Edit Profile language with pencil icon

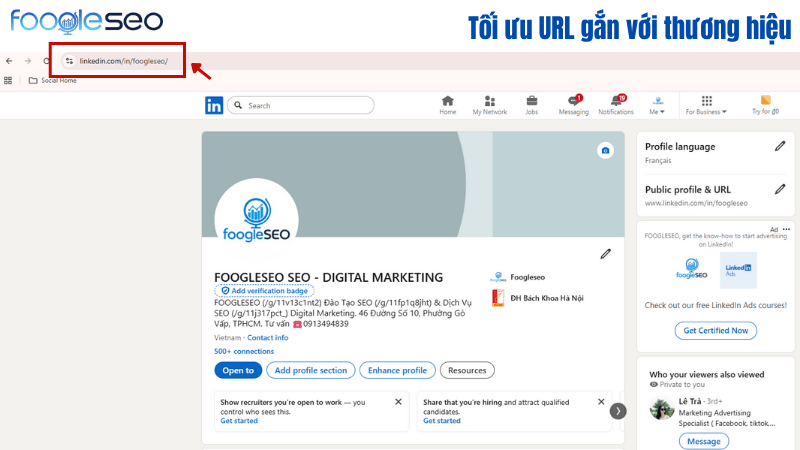780,146
